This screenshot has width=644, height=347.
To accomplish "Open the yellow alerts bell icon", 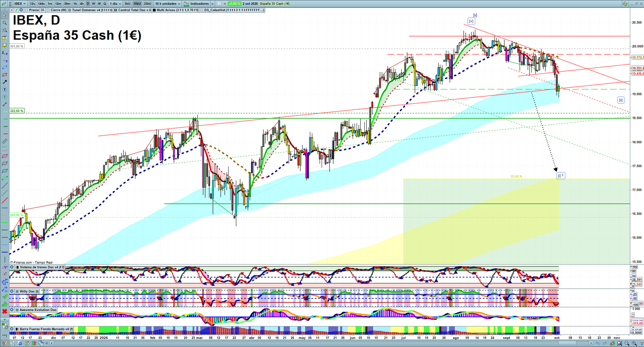I will [4, 45].
